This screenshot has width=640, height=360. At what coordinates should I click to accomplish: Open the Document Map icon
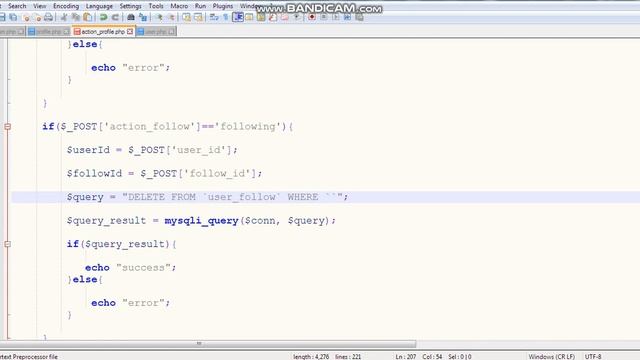pos(261,17)
